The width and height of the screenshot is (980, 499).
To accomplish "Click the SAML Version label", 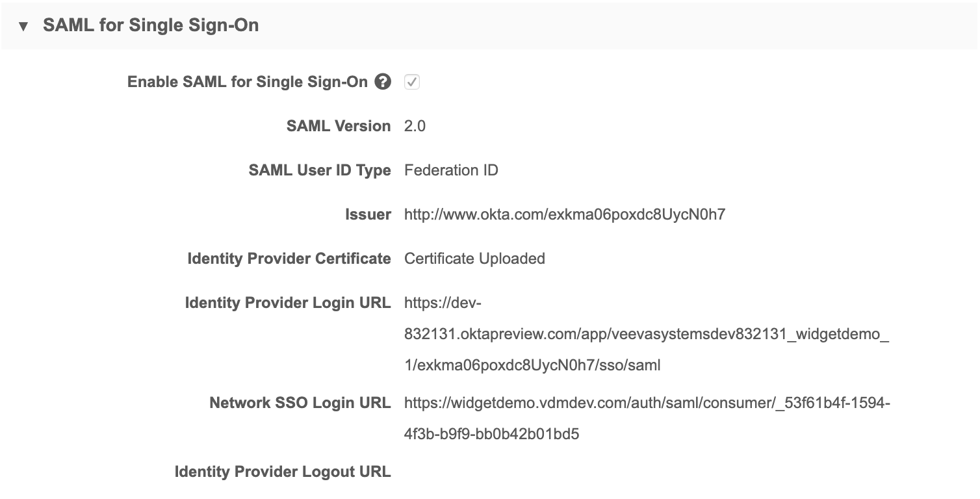I will click(338, 126).
